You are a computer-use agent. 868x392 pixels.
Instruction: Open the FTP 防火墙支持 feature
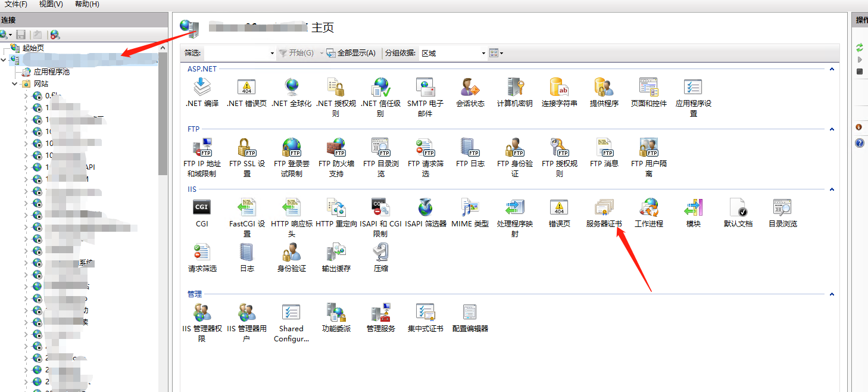336,158
